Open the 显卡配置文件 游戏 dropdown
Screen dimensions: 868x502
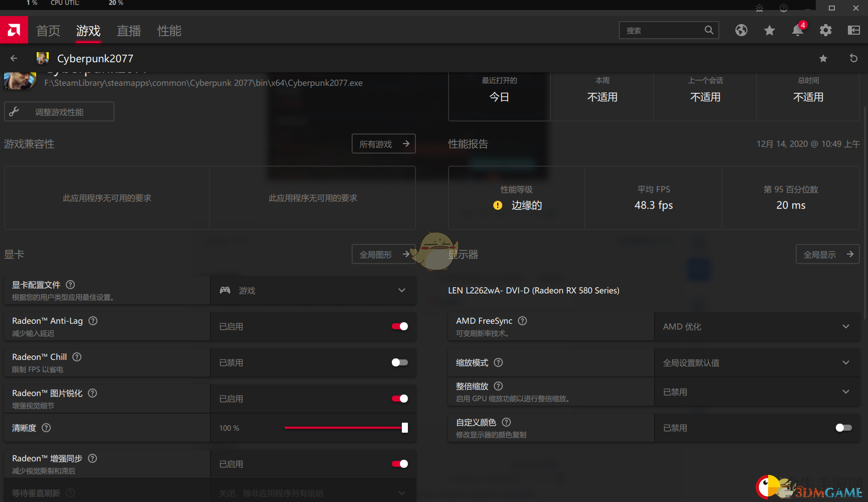point(313,290)
